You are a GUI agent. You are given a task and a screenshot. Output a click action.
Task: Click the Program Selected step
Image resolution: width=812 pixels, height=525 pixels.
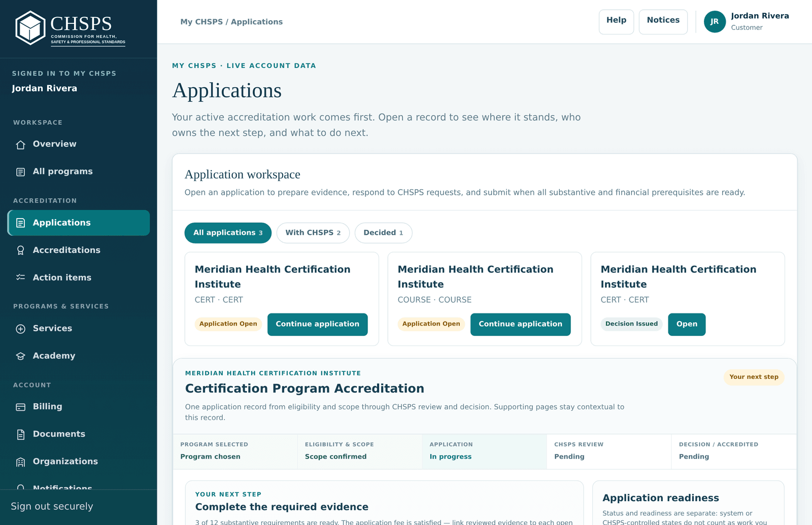click(235, 451)
